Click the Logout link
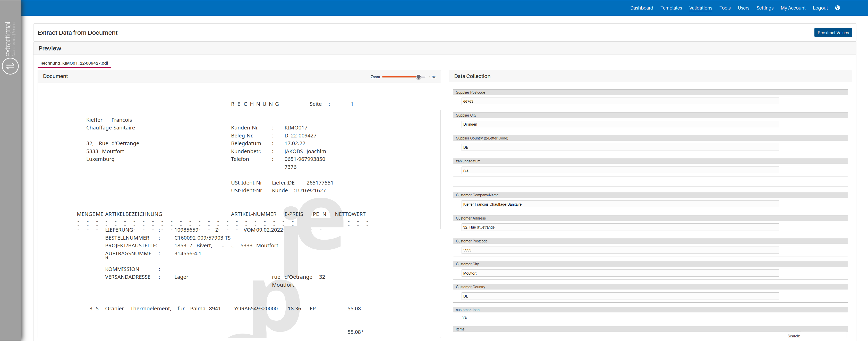The width and height of the screenshot is (868, 341). click(820, 8)
